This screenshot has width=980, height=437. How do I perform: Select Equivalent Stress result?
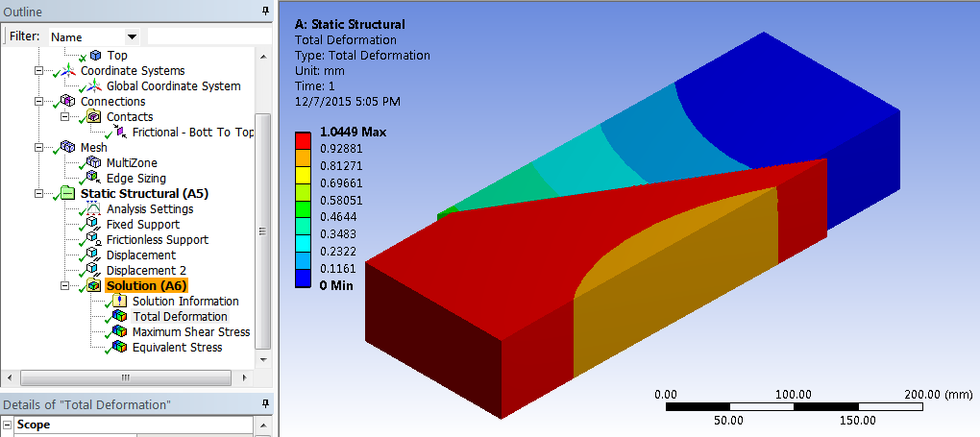[177, 347]
